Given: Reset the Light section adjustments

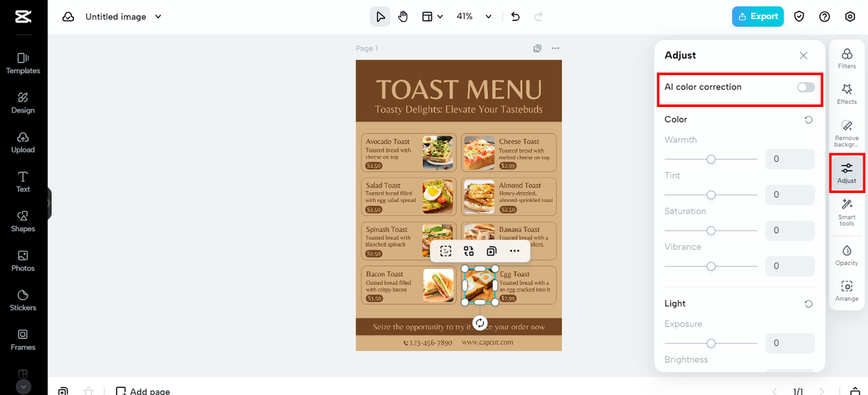Looking at the screenshot, I should click(x=808, y=304).
